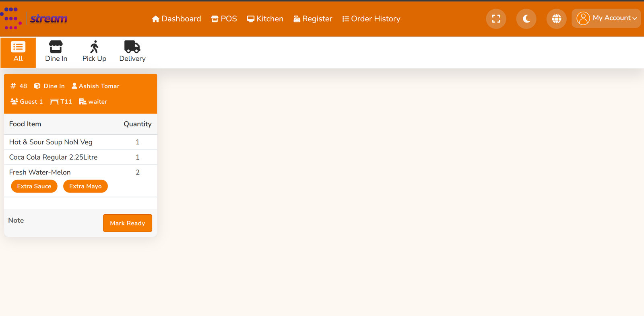Open the Dashboard menu item
This screenshot has height=316, width=644.
point(176,19)
